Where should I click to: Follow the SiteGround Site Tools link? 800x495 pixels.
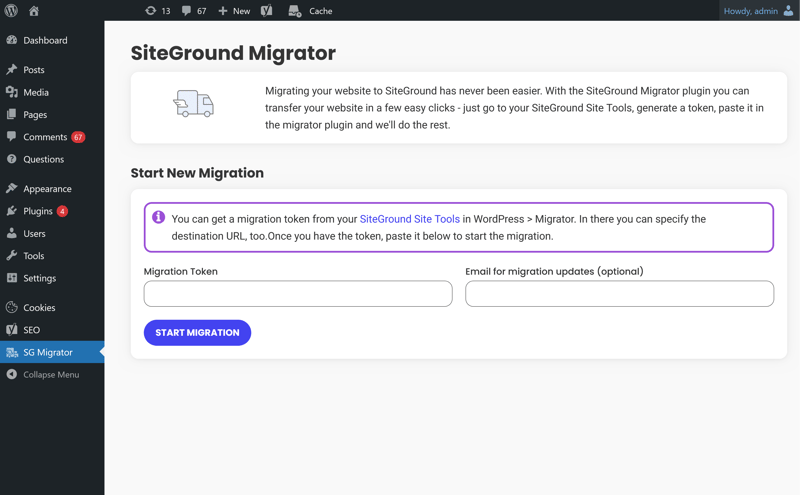click(x=410, y=219)
